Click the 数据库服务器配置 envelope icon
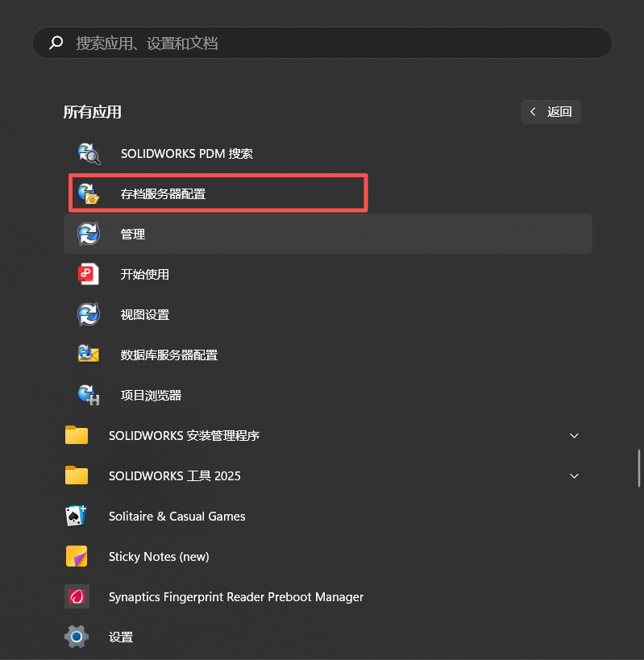Image resolution: width=644 pixels, height=660 pixels. click(89, 354)
